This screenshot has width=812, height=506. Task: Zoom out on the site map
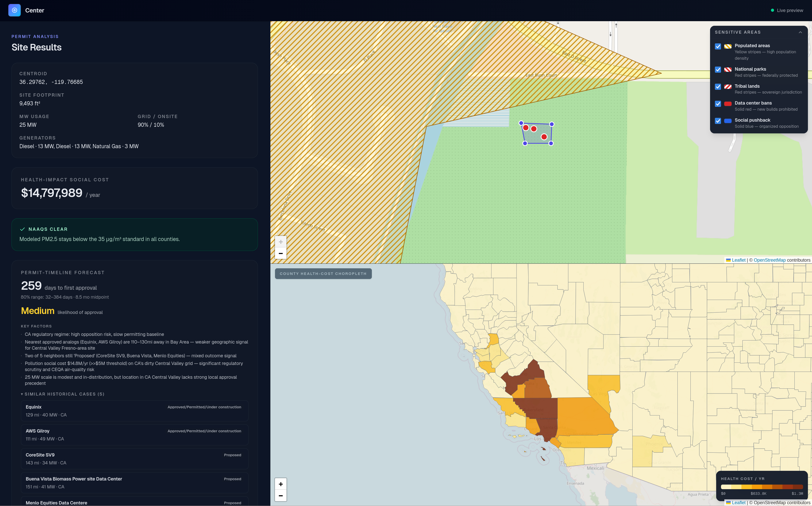[x=281, y=253]
